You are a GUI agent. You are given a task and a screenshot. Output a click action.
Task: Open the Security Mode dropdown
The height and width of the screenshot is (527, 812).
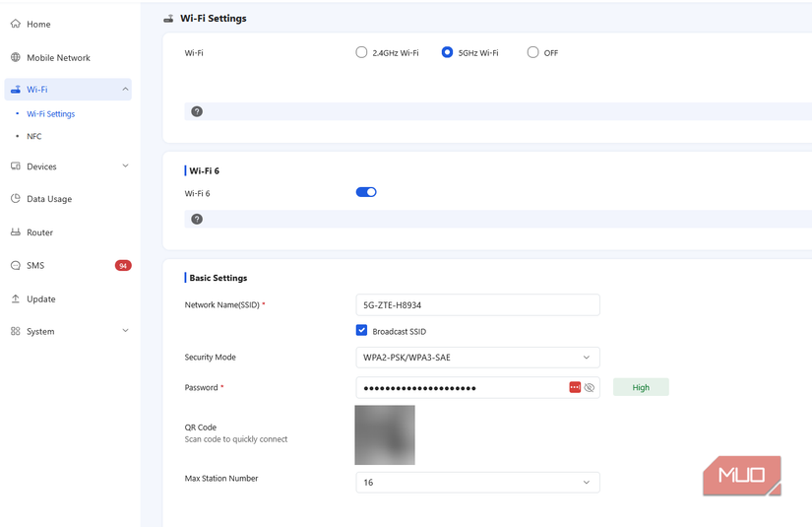(477, 358)
